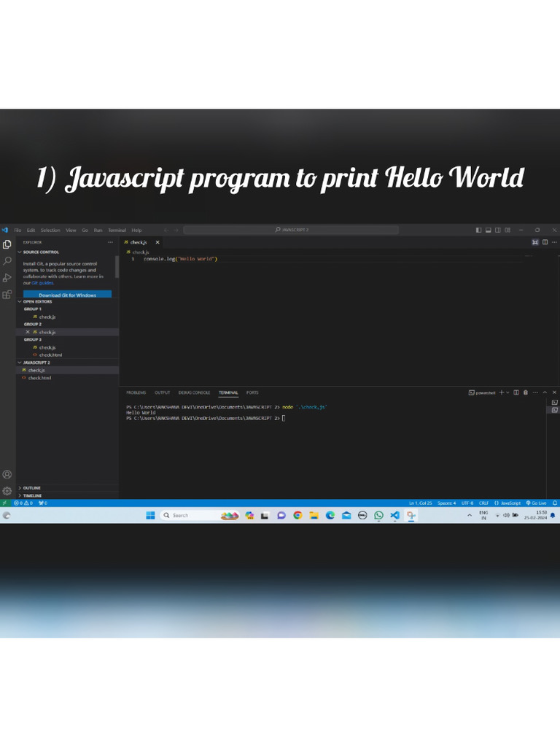Viewport: 560px width, 747px height.
Task: Click the Ln 1, Col 25 status item
Action: [421, 503]
